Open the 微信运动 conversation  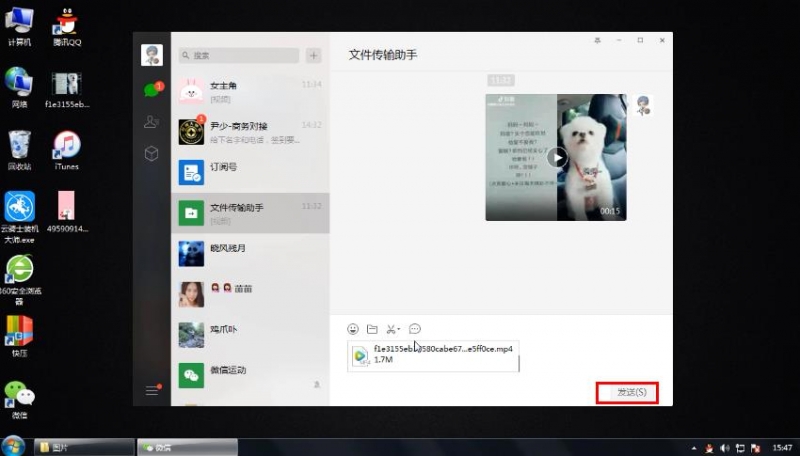pyautogui.click(x=251, y=375)
